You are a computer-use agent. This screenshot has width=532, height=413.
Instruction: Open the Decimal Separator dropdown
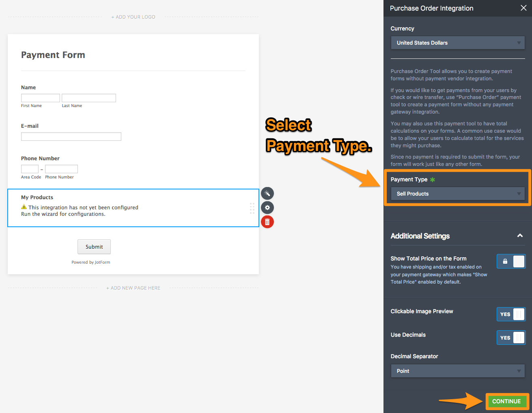[x=457, y=371]
